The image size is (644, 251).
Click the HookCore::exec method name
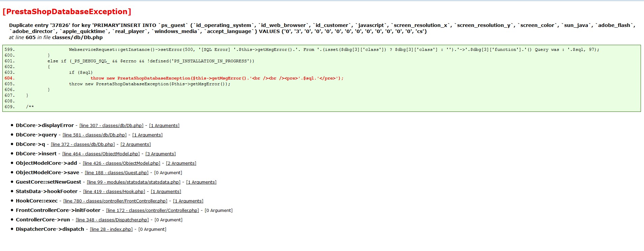click(37, 201)
